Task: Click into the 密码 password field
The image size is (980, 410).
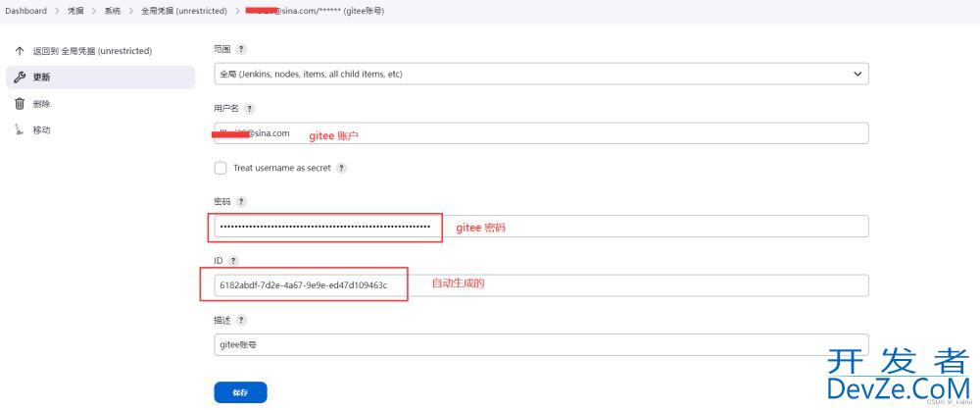Action: 541,227
